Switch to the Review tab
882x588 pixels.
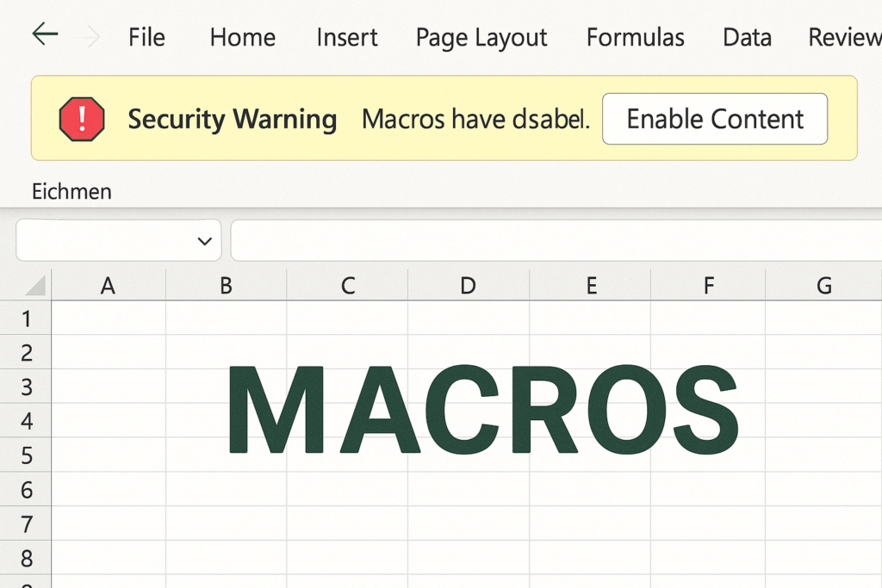(843, 38)
